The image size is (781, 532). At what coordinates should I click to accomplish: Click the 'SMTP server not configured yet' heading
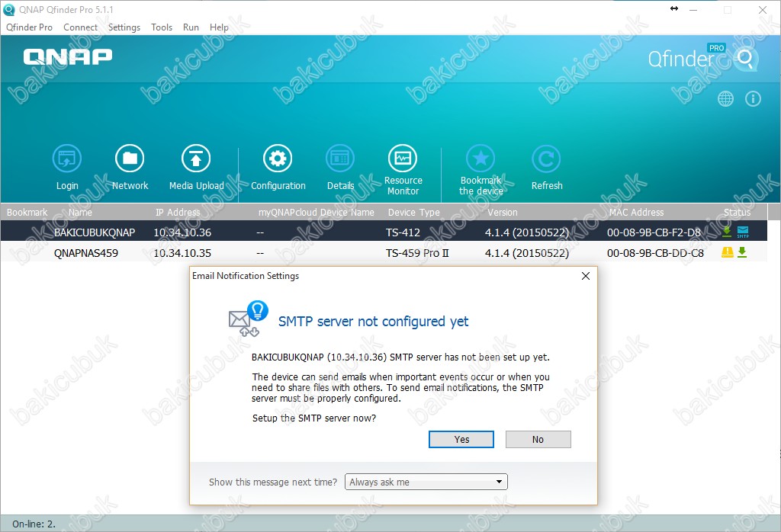click(x=373, y=322)
